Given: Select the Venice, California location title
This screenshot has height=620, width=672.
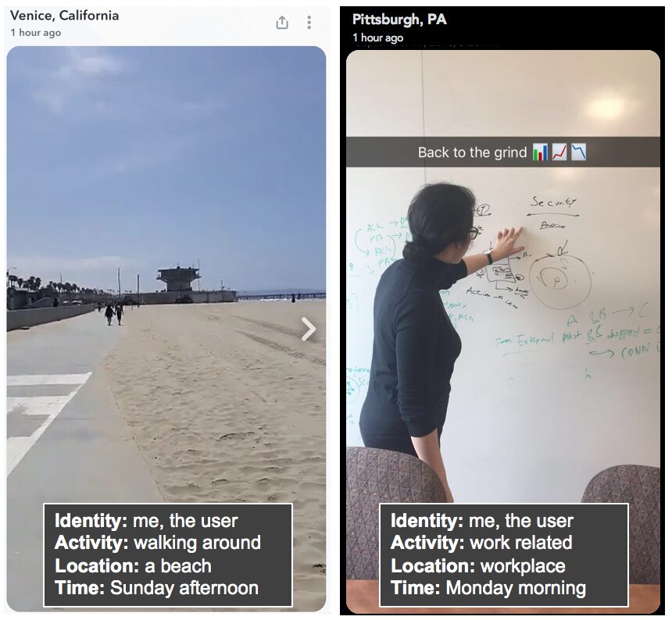Looking at the screenshot, I should pyautogui.click(x=64, y=16).
